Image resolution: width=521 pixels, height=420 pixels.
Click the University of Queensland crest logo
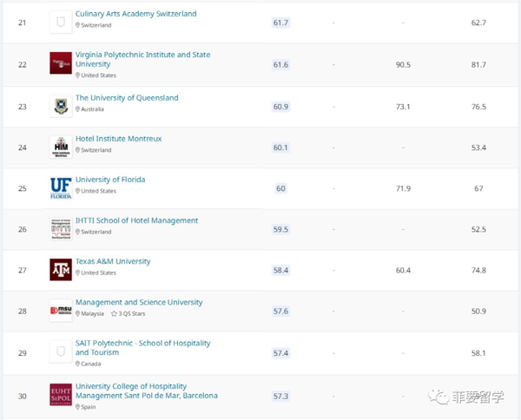[61, 106]
